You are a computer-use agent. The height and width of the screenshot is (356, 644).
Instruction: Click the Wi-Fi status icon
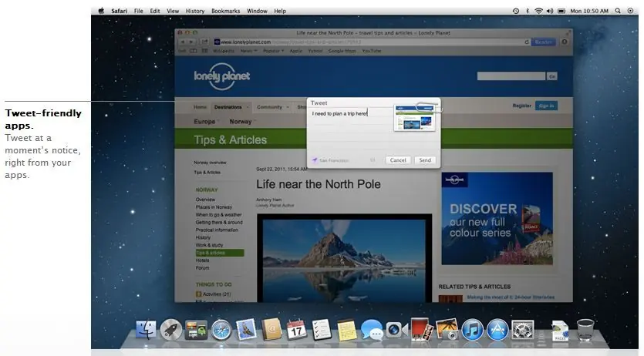(x=539, y=11)
